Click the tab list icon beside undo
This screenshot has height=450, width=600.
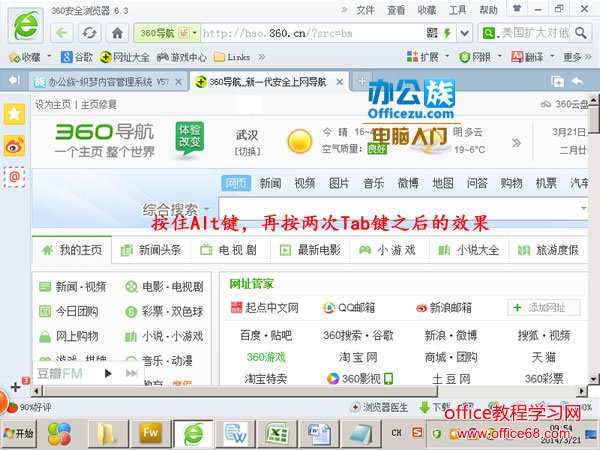pyautogui.click(x=558, y=81)
